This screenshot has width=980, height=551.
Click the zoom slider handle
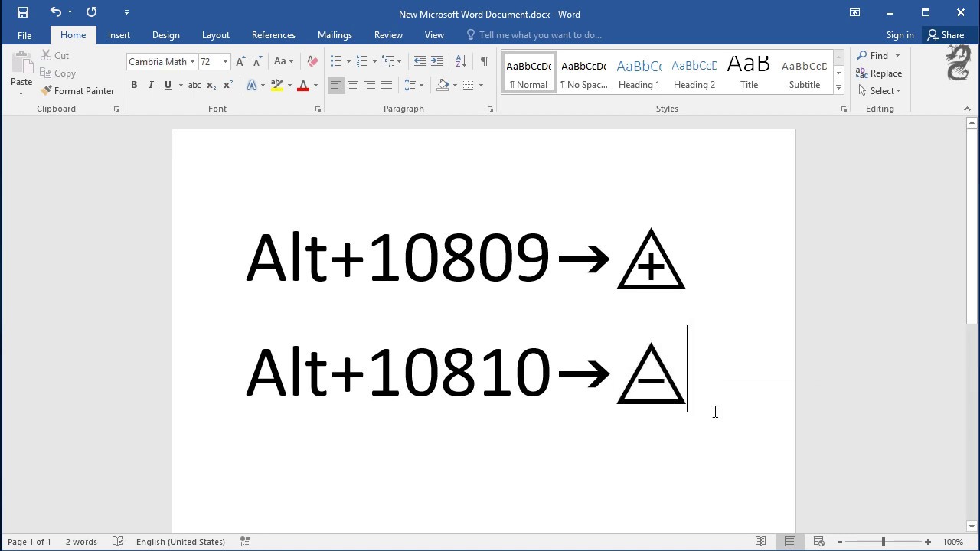point(883,542)
